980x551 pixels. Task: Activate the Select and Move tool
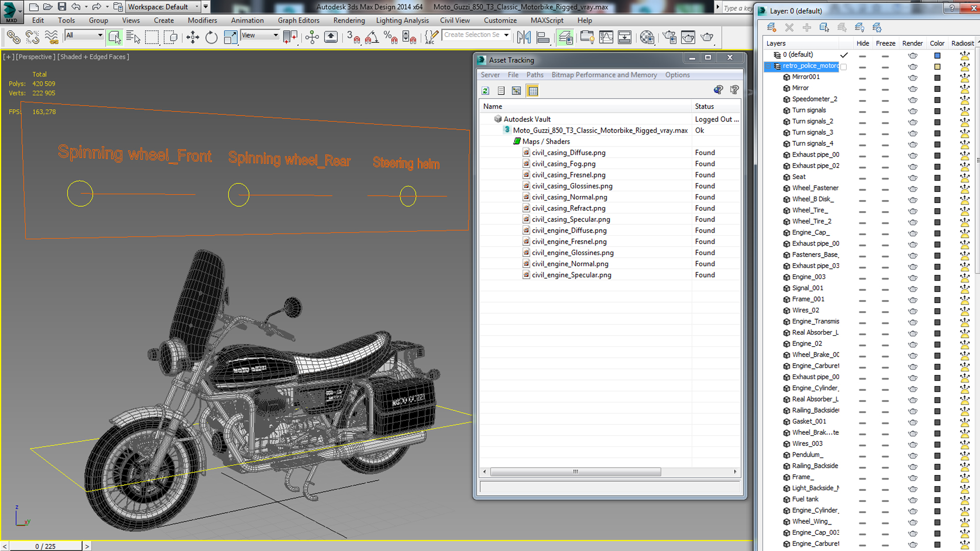point(192,37)
